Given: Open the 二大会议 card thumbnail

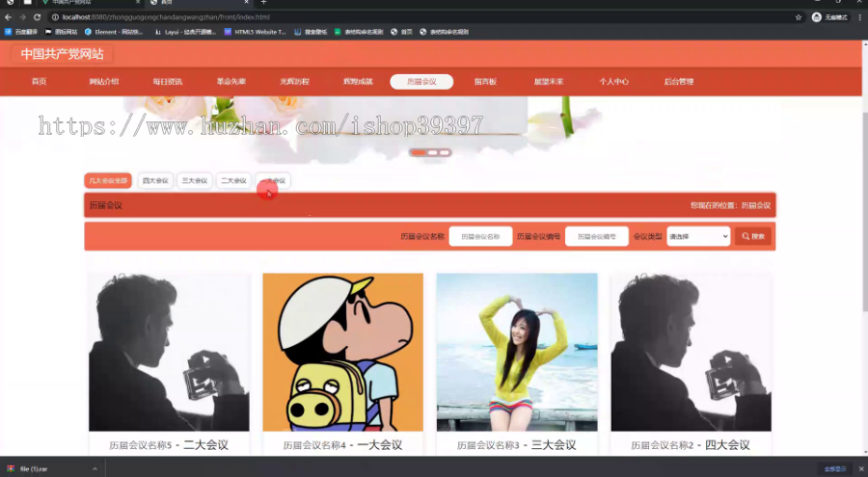Looking at the screenshot, I should (x=169, y=352).
